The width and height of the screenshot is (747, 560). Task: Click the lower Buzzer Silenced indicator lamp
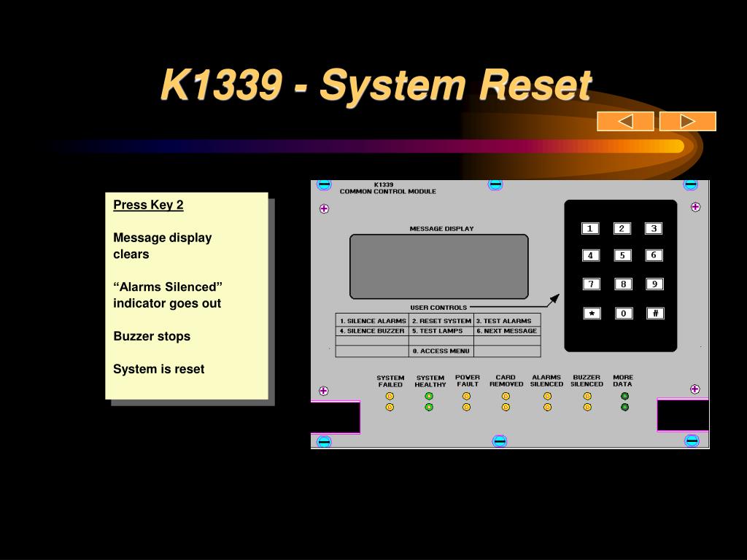coord(587,408)
